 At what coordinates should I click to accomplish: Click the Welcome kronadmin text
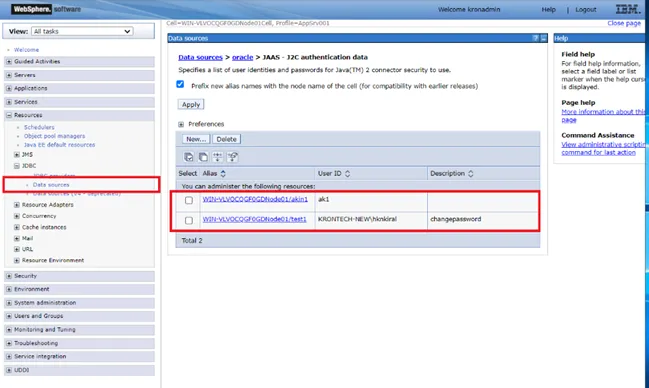click(x=469, y=10)
